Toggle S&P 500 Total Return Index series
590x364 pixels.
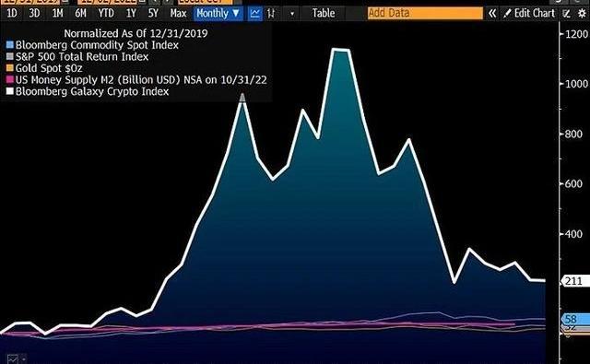pyautogui.click(x=77, y=57)
